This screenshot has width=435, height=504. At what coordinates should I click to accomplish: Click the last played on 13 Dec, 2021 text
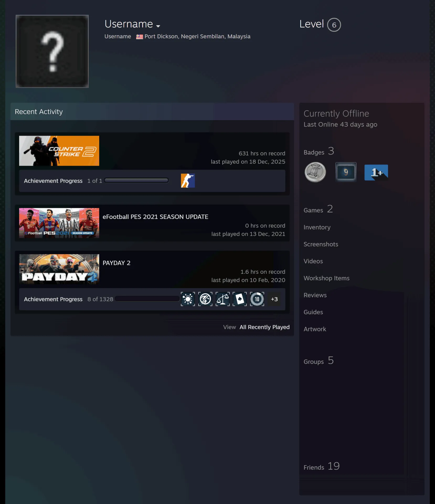[x=248, y=234]
